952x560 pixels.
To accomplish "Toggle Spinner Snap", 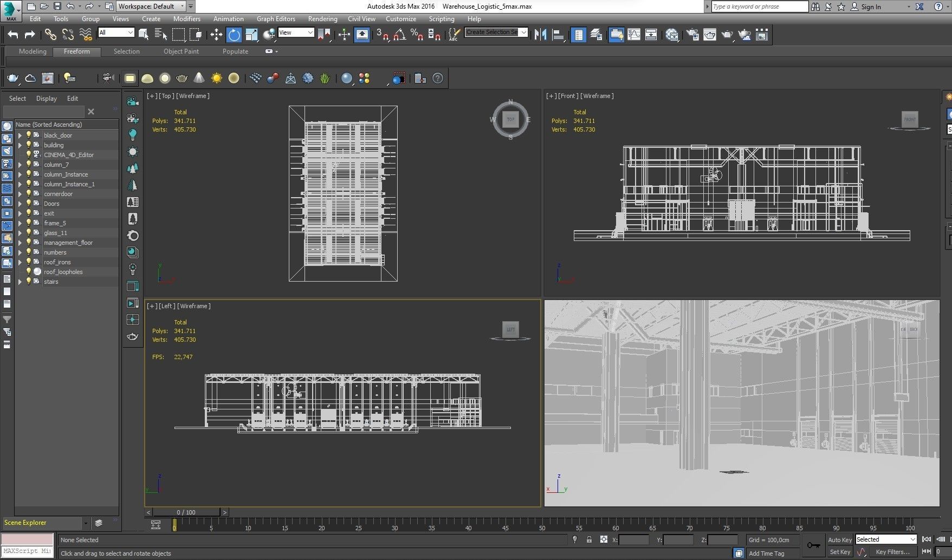I will coord(434,35).
